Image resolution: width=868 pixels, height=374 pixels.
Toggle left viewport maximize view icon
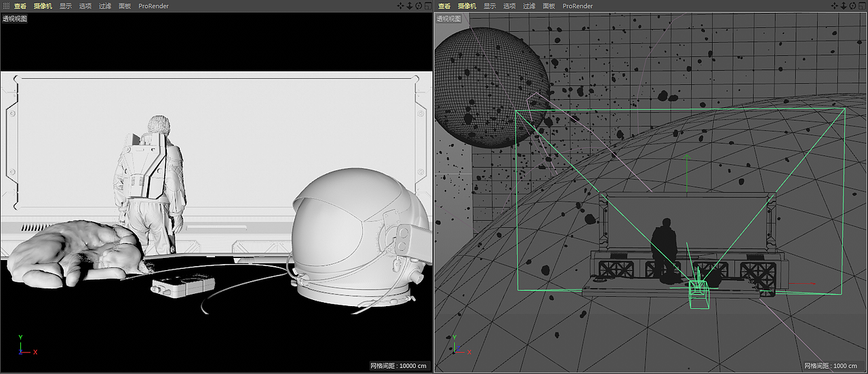(427, 5)
